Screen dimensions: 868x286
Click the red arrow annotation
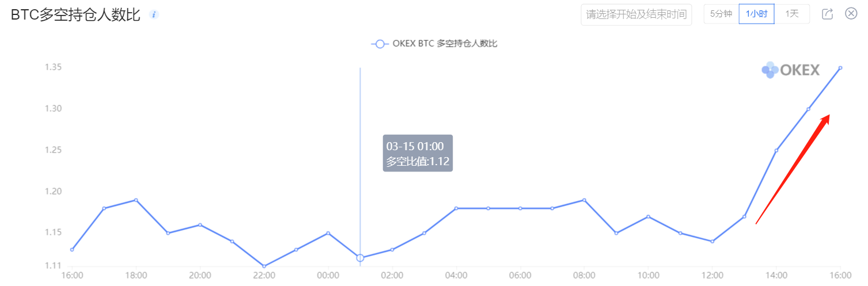pos(793,169)
